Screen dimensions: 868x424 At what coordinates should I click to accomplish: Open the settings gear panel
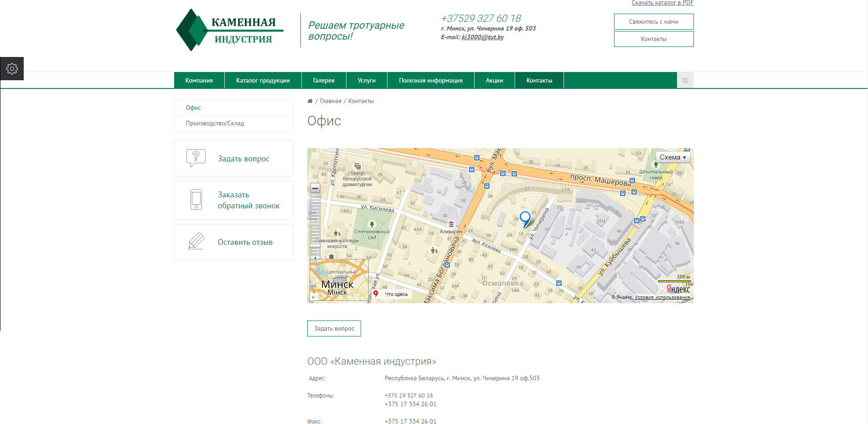[12, 69]
